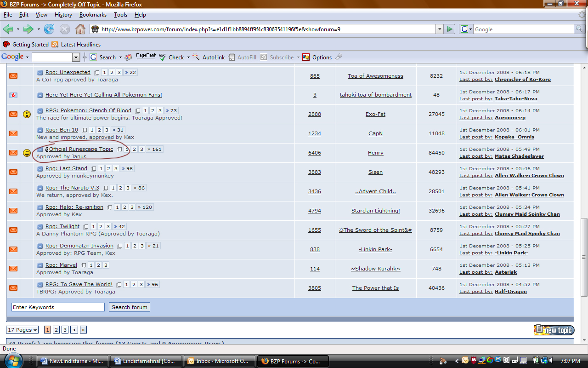Run the Google toolbar spell Check
Image resolution: width=588 pixels, height=368 pixels.
point(172,57)
